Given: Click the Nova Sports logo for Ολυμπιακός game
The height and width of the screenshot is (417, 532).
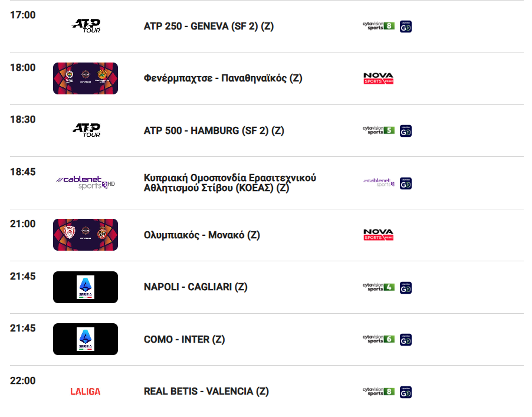Looking at the screenshot, I should [x=378, y=235].
